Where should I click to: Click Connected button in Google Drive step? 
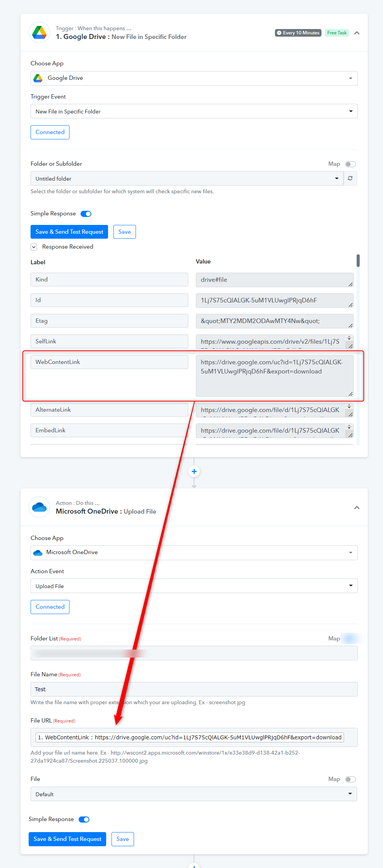[x=50, y=133]
